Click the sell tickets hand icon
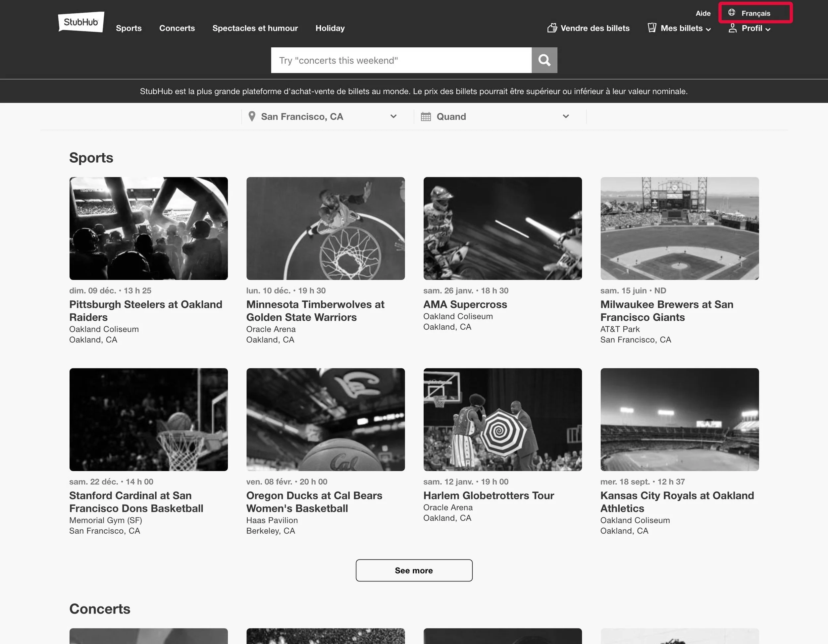Screen dimensions: 828x644 pyautogui.click(x=552, y=28)
